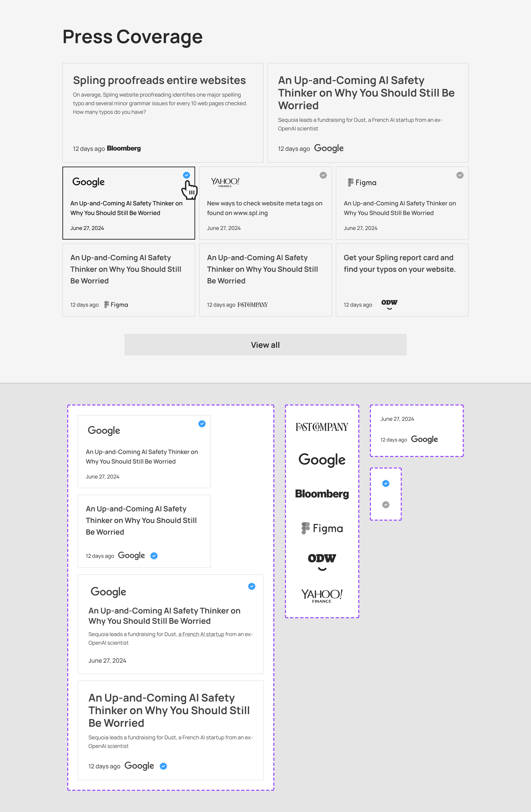The height and width of the screenshot is (812, 531).
Task: Click the verified badge next to "12 days ago Google"
Action: pyautogui.click(x=154, y=555)
